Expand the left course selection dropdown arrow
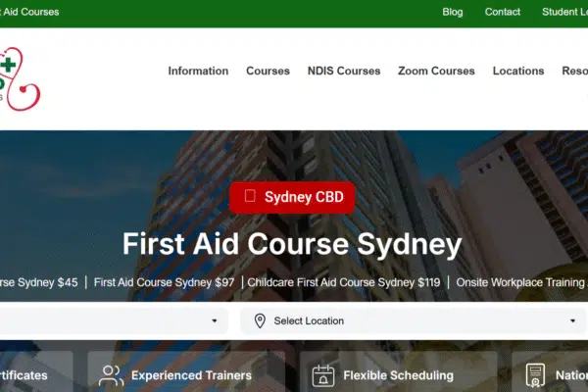 (x=214, y=320)
